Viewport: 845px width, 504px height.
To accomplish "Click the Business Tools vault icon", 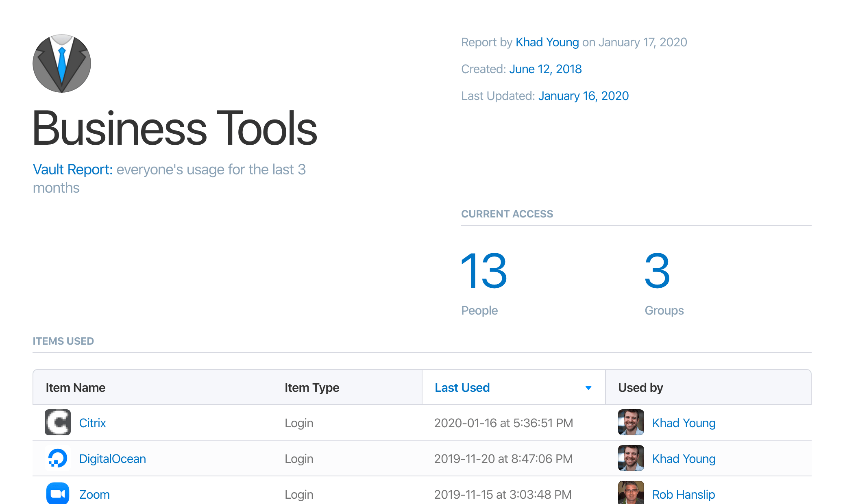I will [62, 63].
